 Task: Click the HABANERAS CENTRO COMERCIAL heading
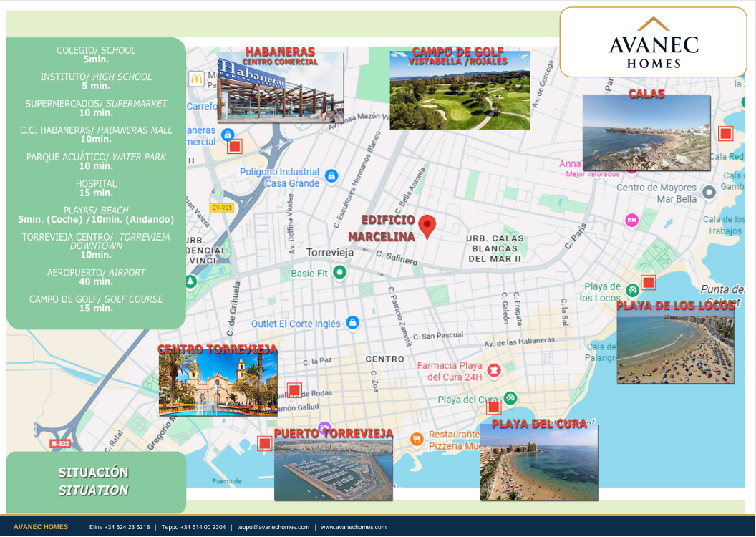pyautogui.click(x=280, y=55)
